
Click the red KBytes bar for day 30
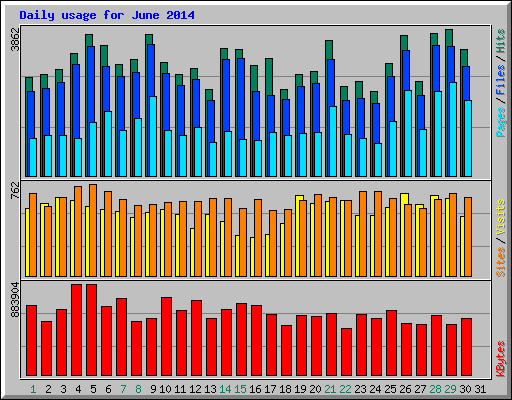[x=466, y=347]
